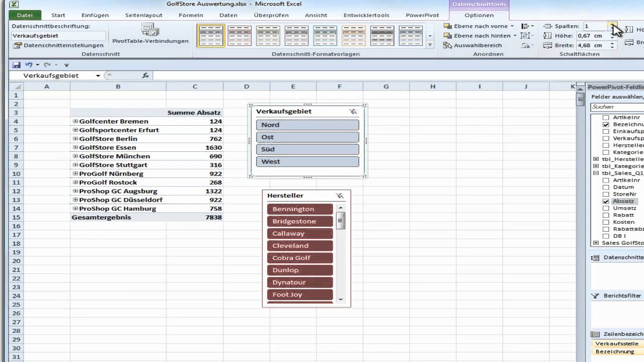644x362 pixels.
Task: Collapse the tbl_Sales_Q1 table node
Action: tap(596, 173)
